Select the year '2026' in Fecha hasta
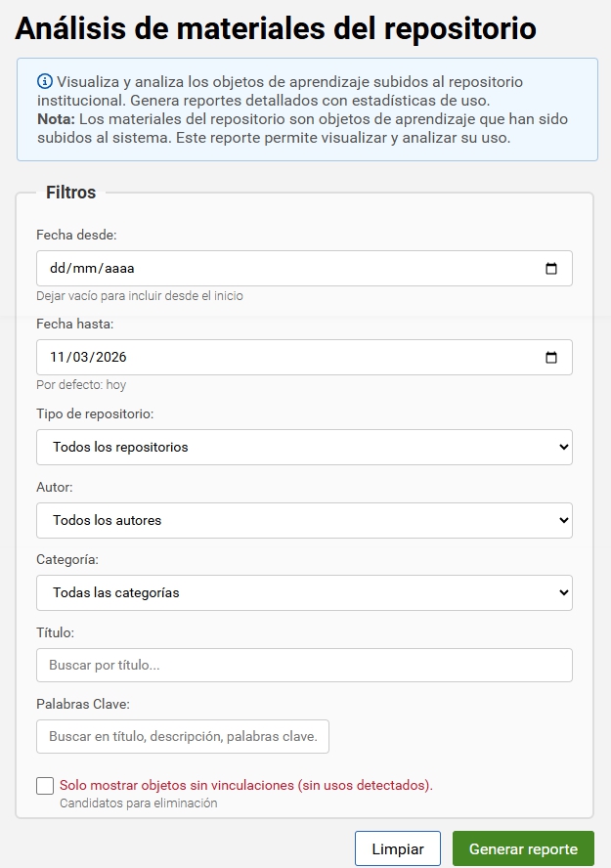The height and width of the screenshot is (868, 611). click(111, 358)
